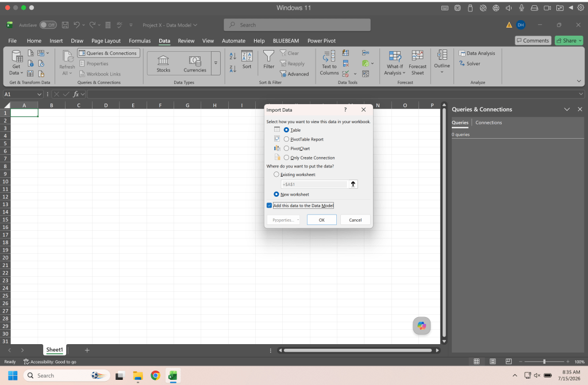Switch to the Formulas ribbon tab
Screen dimensions: 588x385
pyautogui.click(x=140, y=40)
